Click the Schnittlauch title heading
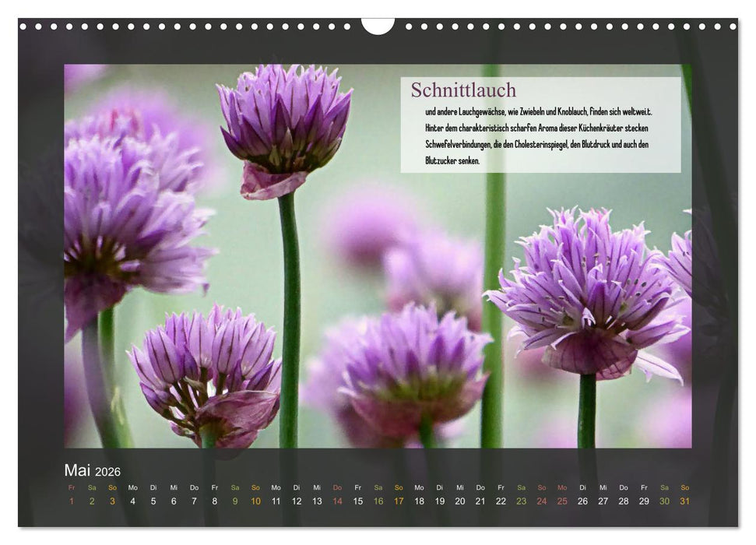Viewport: 756px width, 545px height. [466, 91]
